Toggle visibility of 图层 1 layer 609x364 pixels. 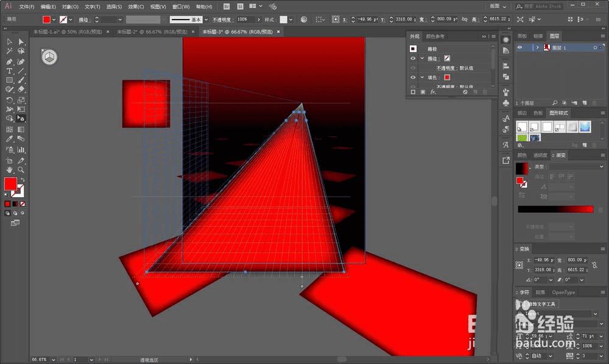(x=519, y=47)
